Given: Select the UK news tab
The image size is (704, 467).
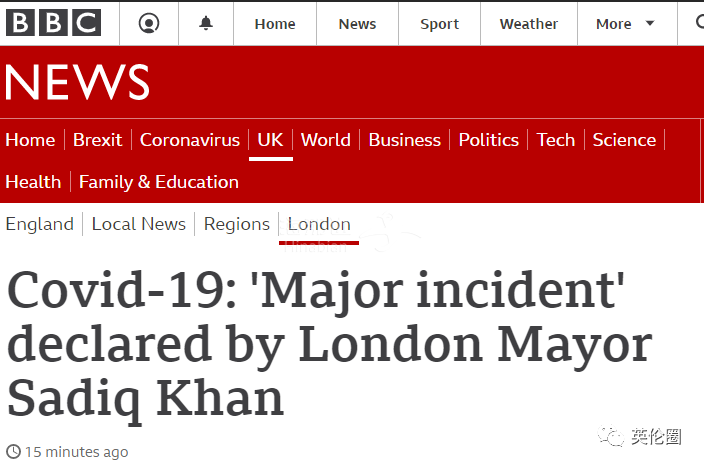Looking at the screenshot, I should tap(270, 140).
